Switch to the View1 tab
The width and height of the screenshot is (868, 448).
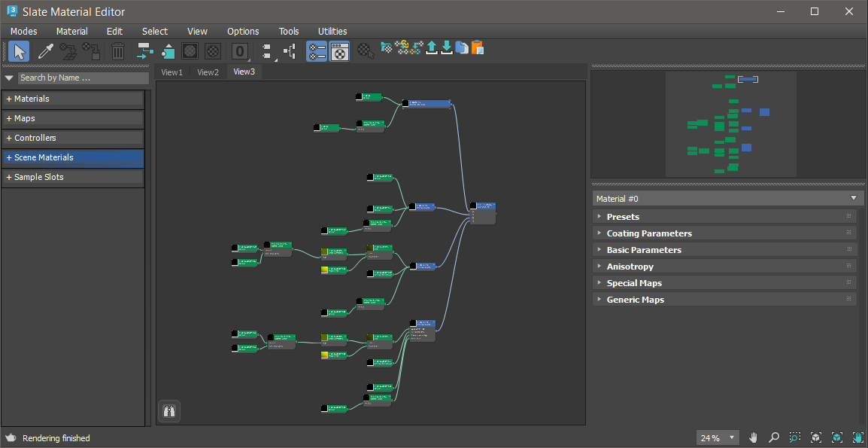click(x=171, y=72)
